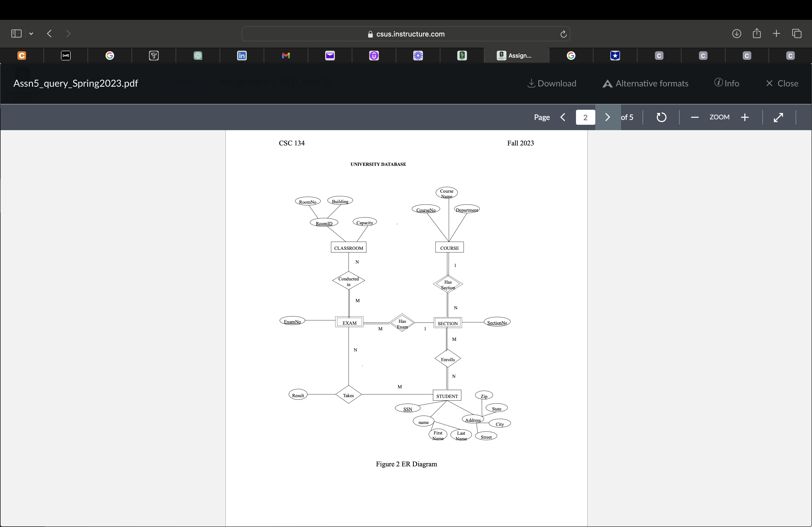The height and width of the screenshot is (527, 812).
Task: Open a new browser tab
Action: pyautogui.click(x=776, y=33)
